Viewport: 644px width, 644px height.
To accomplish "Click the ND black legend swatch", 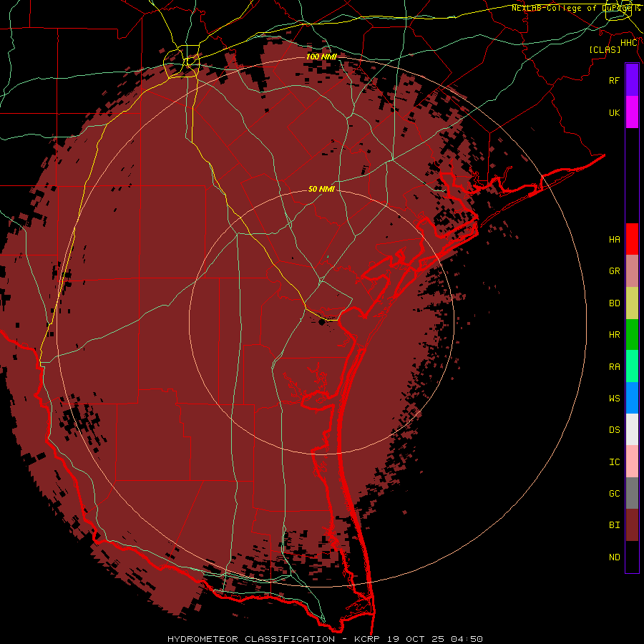I will click(632, 557).
